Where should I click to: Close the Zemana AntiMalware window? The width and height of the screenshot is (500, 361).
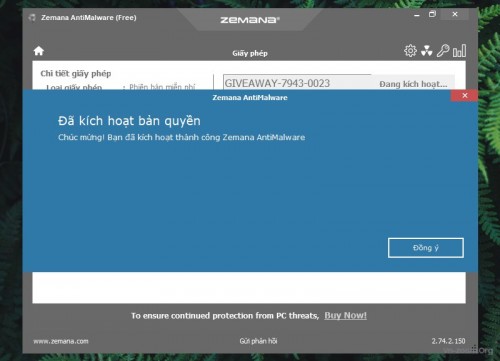coord(455,14)
